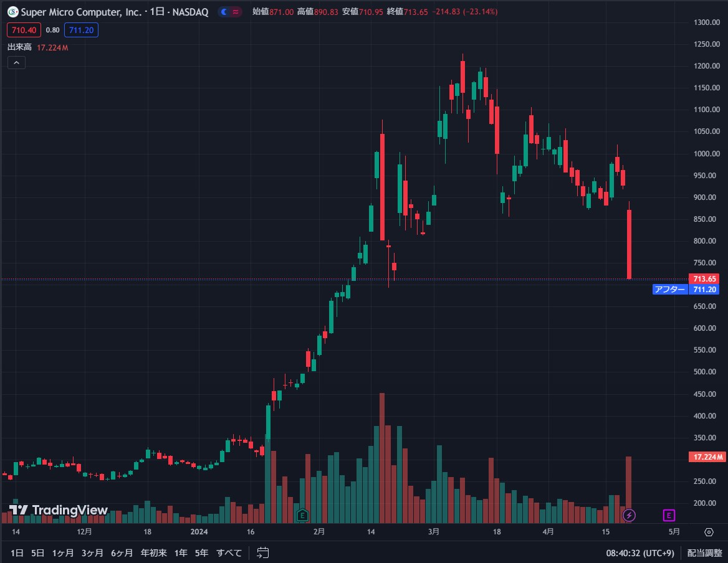The width and height of the screenshot is (728, 563).
Task: Click the 500.00 price axis label
Action: pyautogui.click(x=704, y=371)
